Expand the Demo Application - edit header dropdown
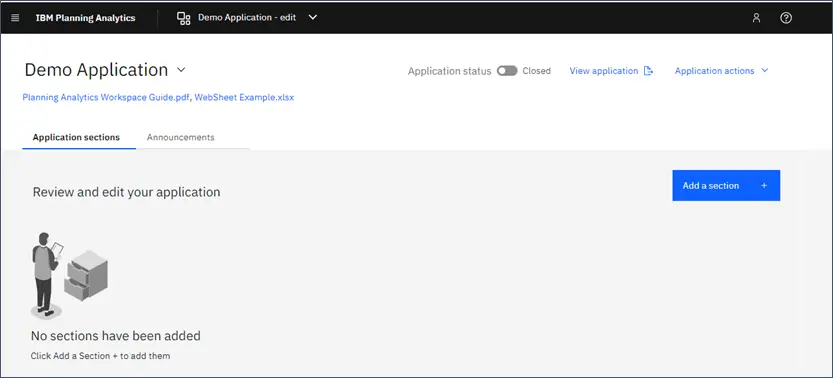The height and width of the screenshot is (378, 833). (x=313, y=17)
